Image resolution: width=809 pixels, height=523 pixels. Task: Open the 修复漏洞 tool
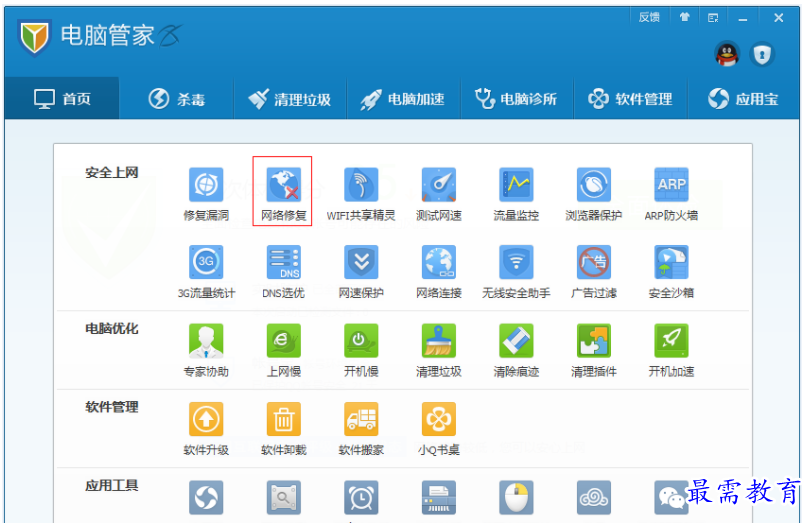tap(206, 194)
